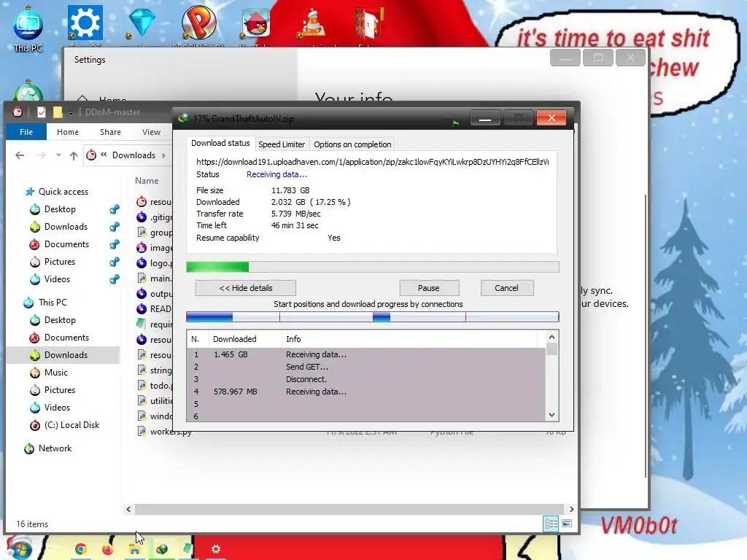Open the blue diamond desktop shortcut
747x560 pixels.
pyautogui.click(x=142, y=22)
